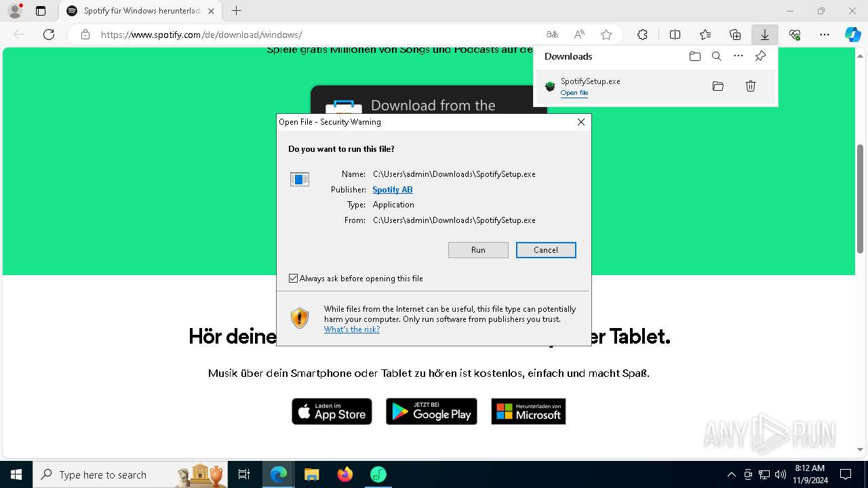Open the Spotify AB publisher link
This screenshot has height=488, width=868.
click(x=393, y=190)
